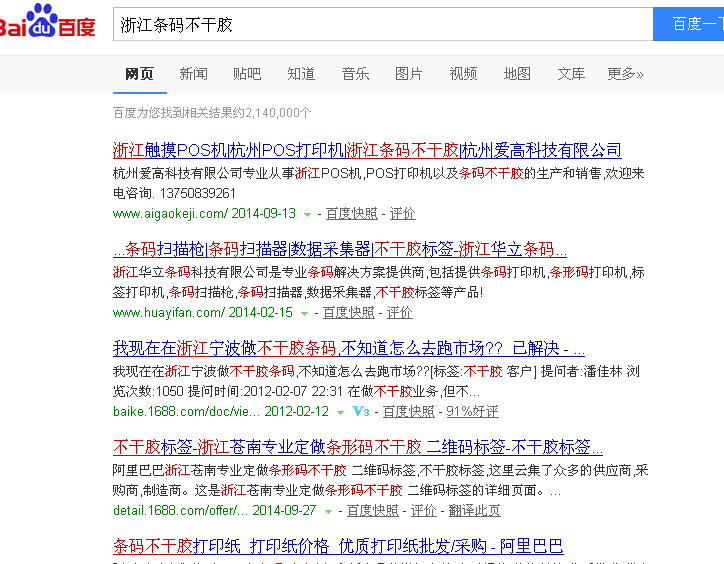Open the 条码不干胶打印纸 阿里巴巴 result
The image size is (724, 564).
338,546
